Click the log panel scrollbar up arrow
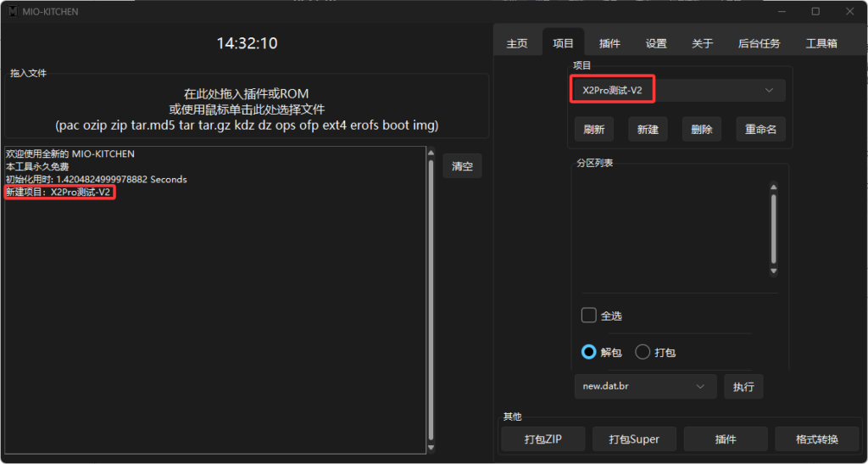Image resolution: width=868 pixels, height=464 pixels. tap(431, 152)
